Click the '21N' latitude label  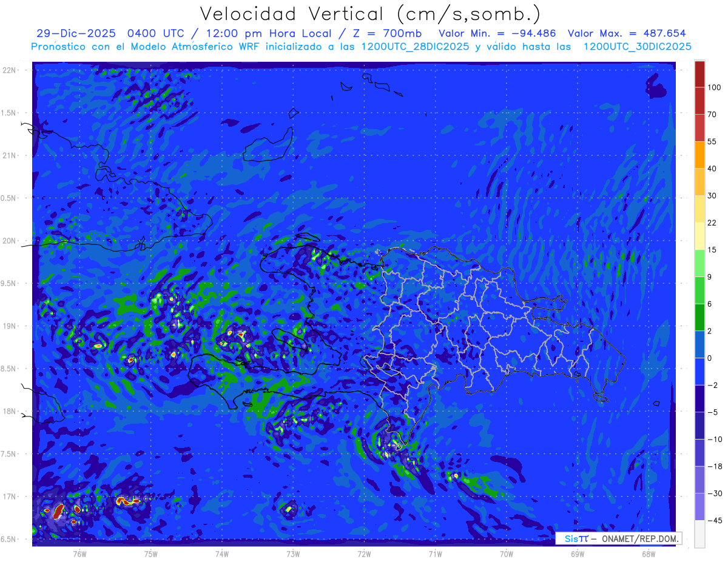tap(10, 156)
